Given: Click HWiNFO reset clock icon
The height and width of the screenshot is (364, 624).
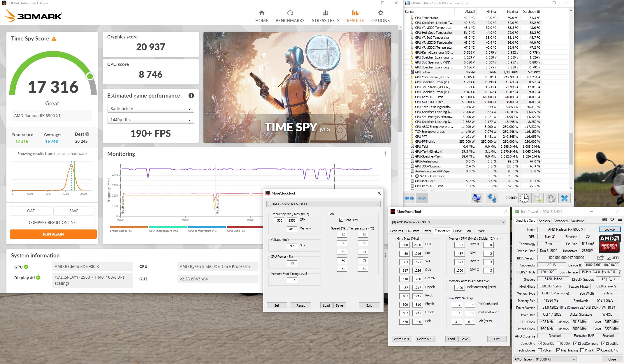Looking at the screenshot, I should click(524, 198).
